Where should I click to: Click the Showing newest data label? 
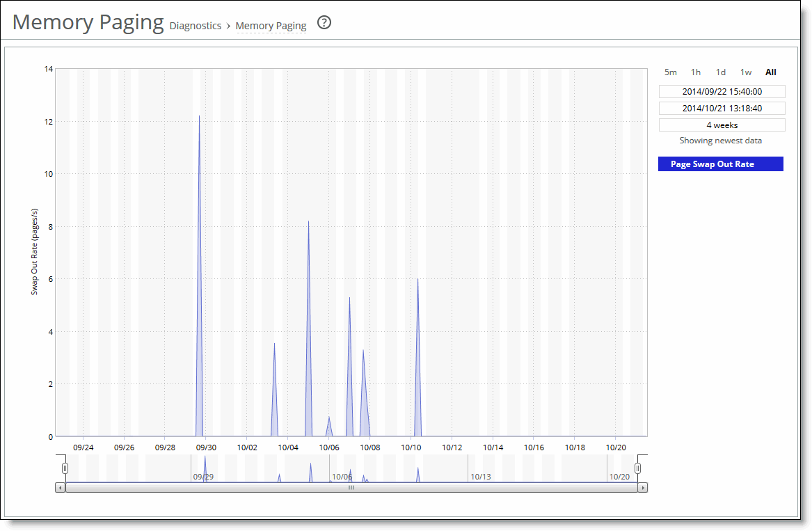720,140
